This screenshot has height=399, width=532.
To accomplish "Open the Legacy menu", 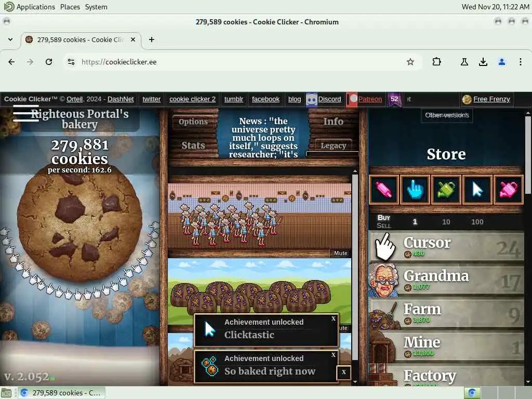I will pos(333,145).
